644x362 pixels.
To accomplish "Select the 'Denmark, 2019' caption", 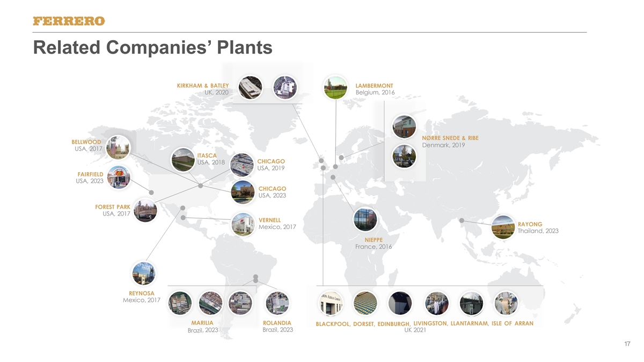I will (443, 145).
